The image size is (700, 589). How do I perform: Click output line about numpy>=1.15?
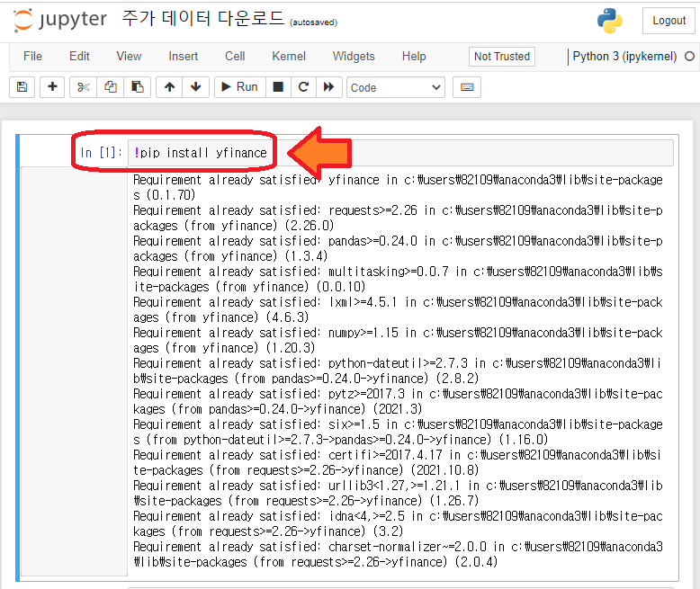tap(398, 340)
